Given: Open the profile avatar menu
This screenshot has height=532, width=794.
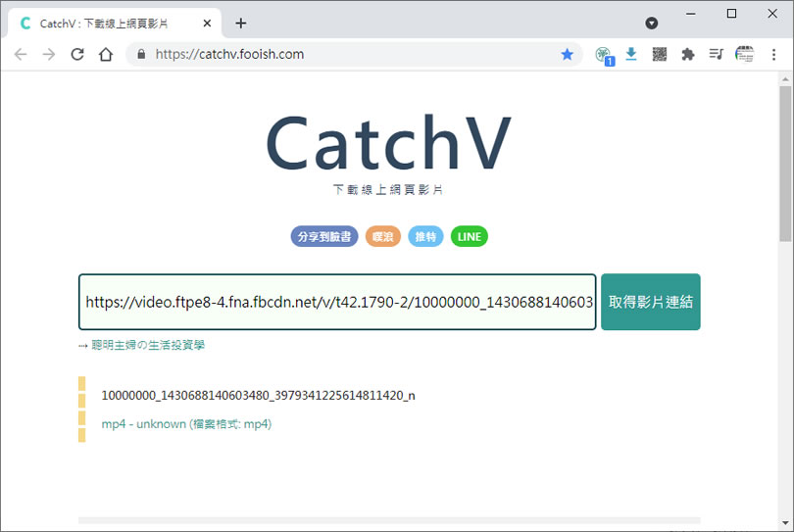Looking at the screenshot, I should coord(744,54).
